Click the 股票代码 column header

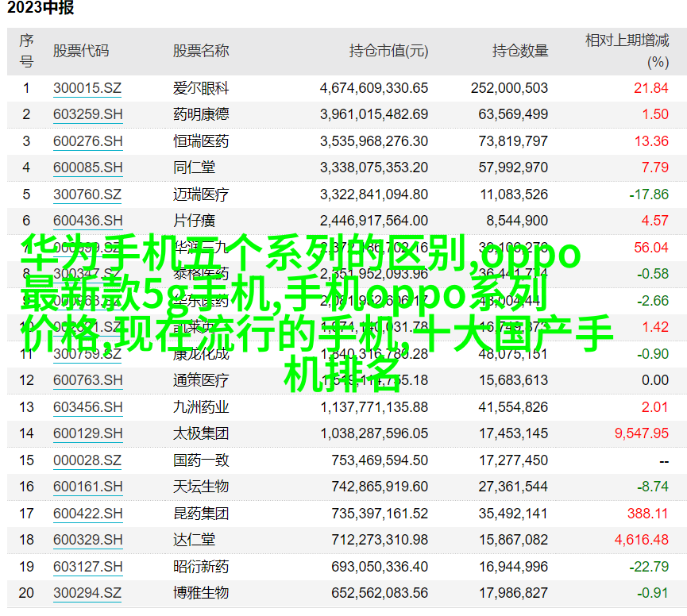coord(81,52)
